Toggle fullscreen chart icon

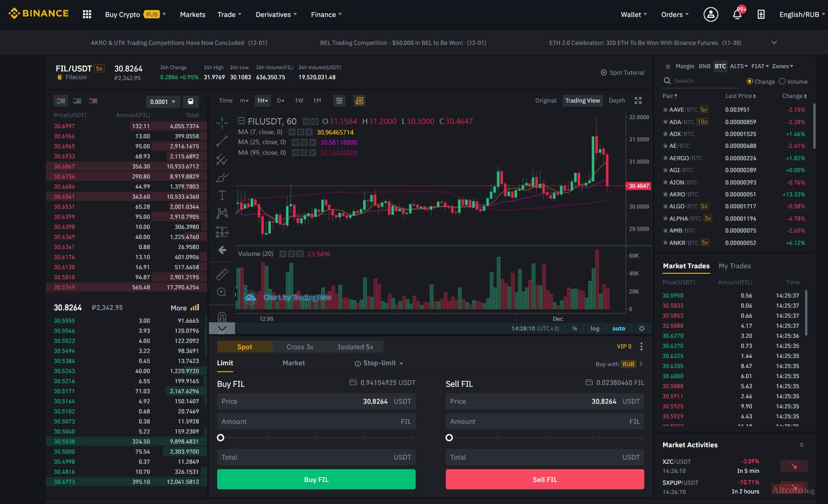[x=638, y=101]
